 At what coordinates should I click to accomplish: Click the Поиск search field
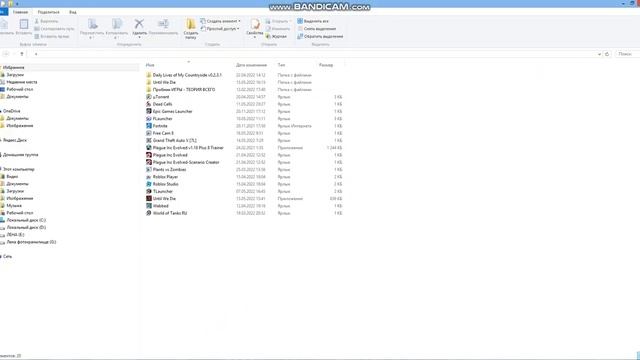pyautogui.click(x=627, y=54)
